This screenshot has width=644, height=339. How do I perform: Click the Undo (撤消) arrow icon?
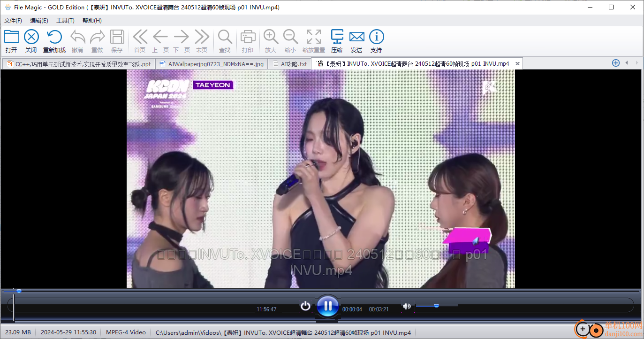point(77,37)
